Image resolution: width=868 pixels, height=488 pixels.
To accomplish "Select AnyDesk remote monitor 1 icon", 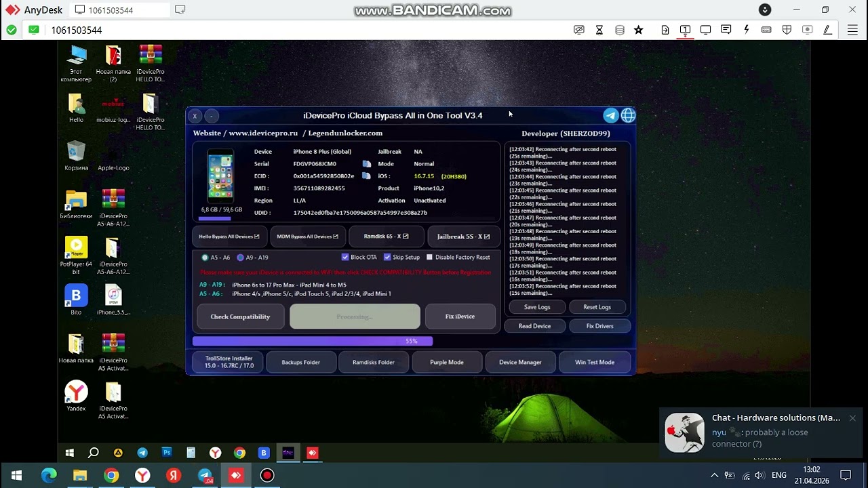I will click(x=685, y=30).
